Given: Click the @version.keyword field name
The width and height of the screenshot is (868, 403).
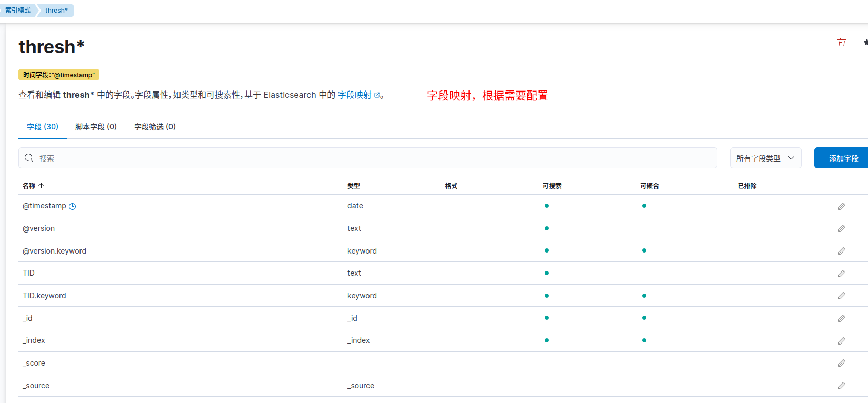Looking at the screenshot, I should point(54,251).
